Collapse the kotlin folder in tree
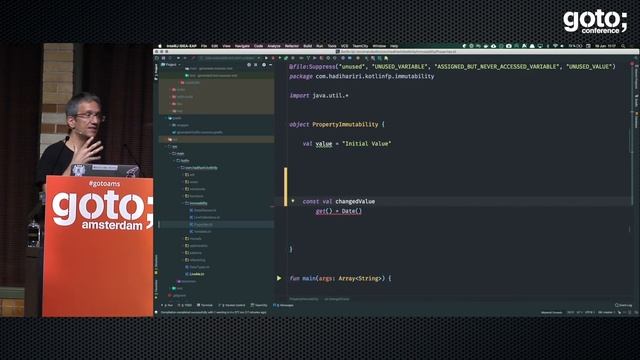The height and width of the screenshot is (360, 640). [x=175, y=160]
